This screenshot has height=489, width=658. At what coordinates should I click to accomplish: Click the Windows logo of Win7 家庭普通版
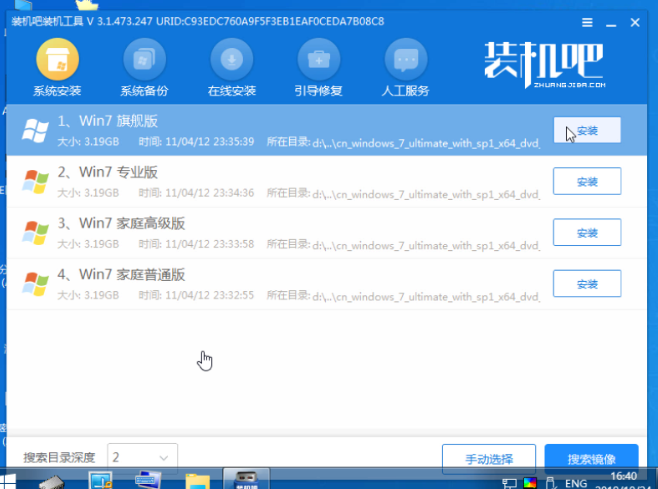(35, 284)
